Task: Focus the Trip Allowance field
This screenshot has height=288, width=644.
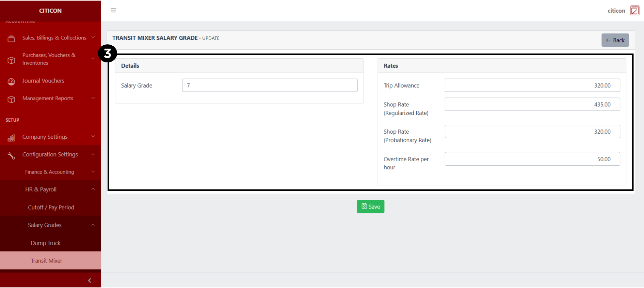Action: pyautogui.click(x=532, y=86)
